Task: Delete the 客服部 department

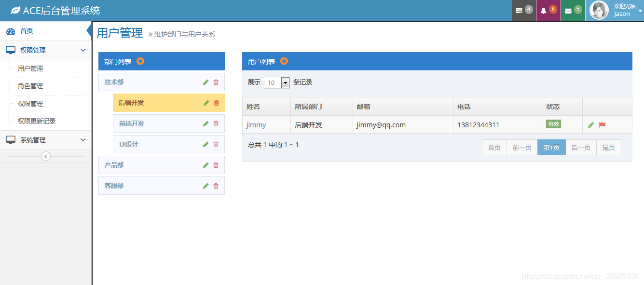Action: point(216,186)
